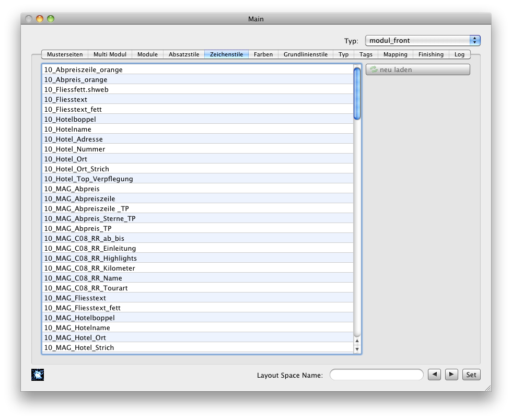Screen dimensions: 512x420
Task: Open the Mapping tab
Action: (x=395, y=54)
